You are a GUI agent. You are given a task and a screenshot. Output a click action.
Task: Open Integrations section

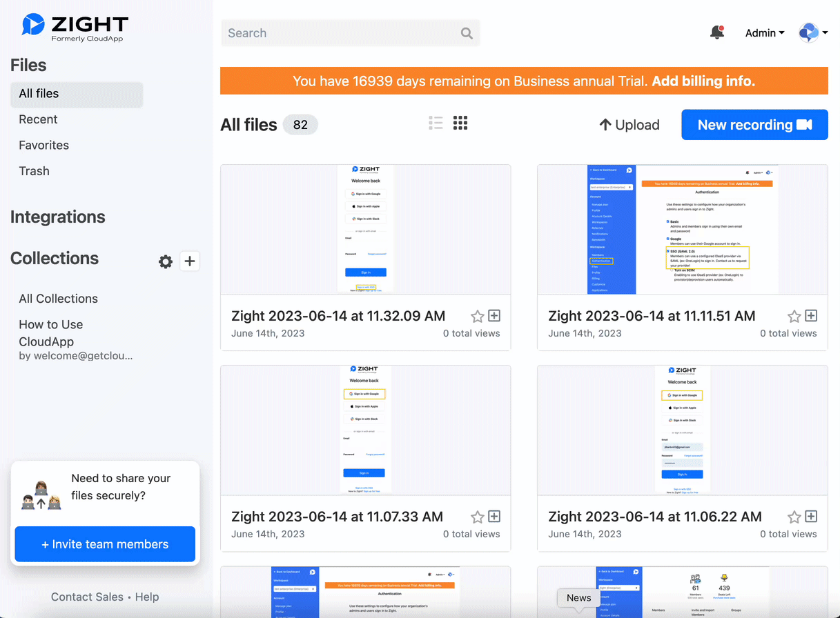tap(58, 217)
